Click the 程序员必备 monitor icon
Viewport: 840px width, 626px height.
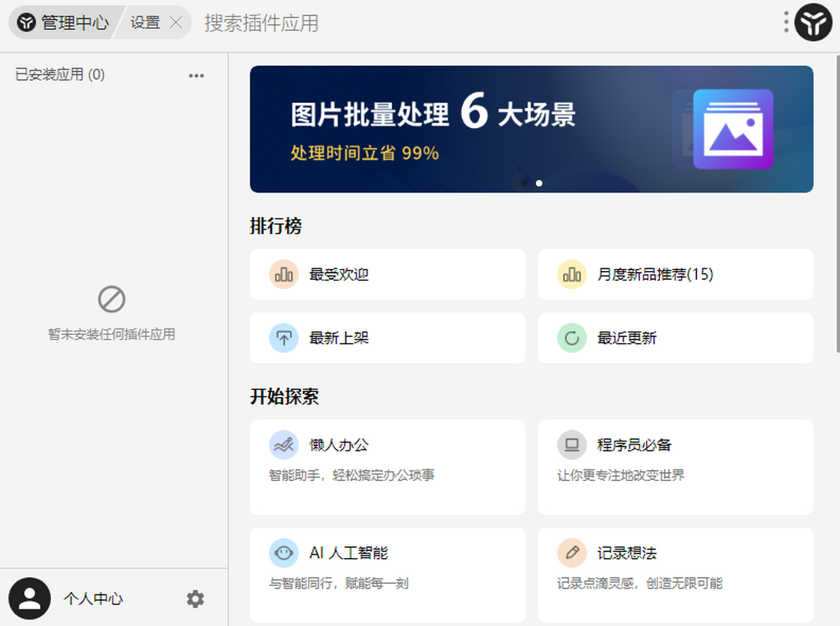click(x=572, y=445)
